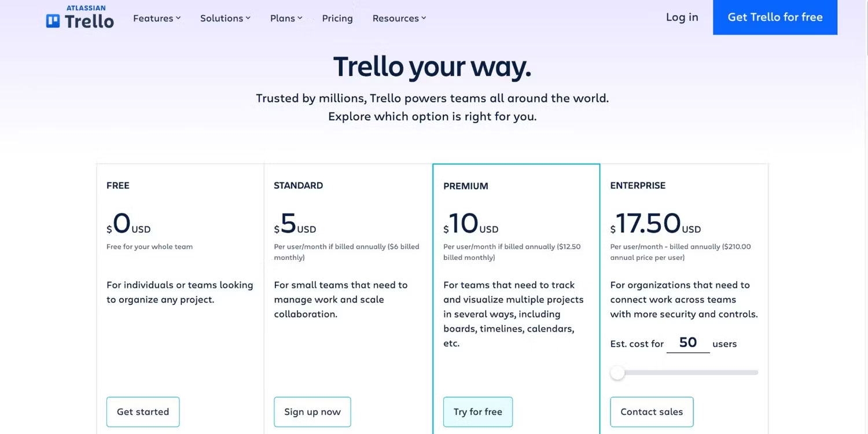Select the ENTERPRISE plan heading

pos(638,185)
